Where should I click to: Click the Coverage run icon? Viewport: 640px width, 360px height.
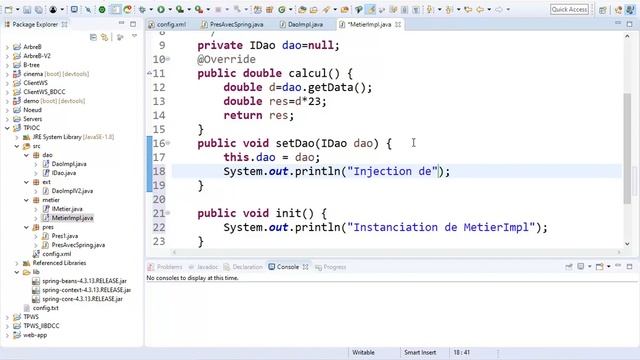click(x=180, y=9)
